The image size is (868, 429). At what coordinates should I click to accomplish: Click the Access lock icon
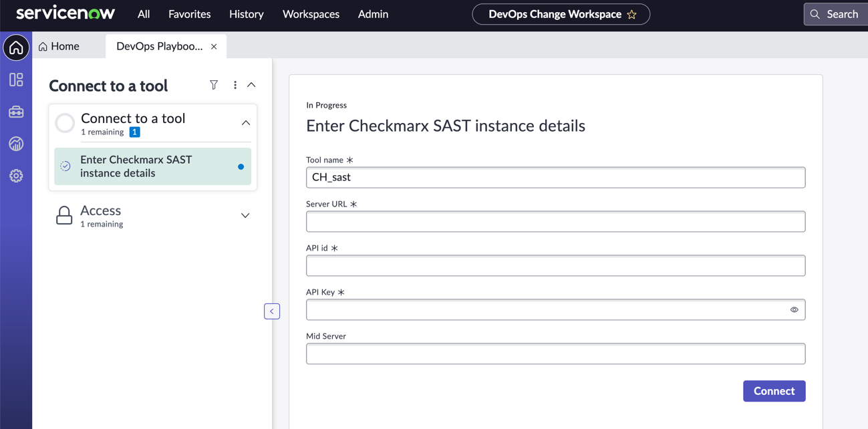64,215
